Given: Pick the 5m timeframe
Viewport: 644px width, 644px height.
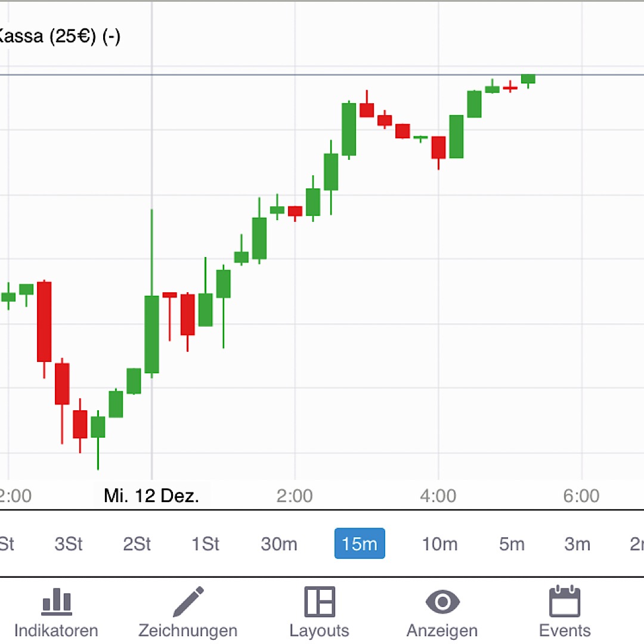Looking at the screenshot, I should pyautogui.click(x=512, y=544).
